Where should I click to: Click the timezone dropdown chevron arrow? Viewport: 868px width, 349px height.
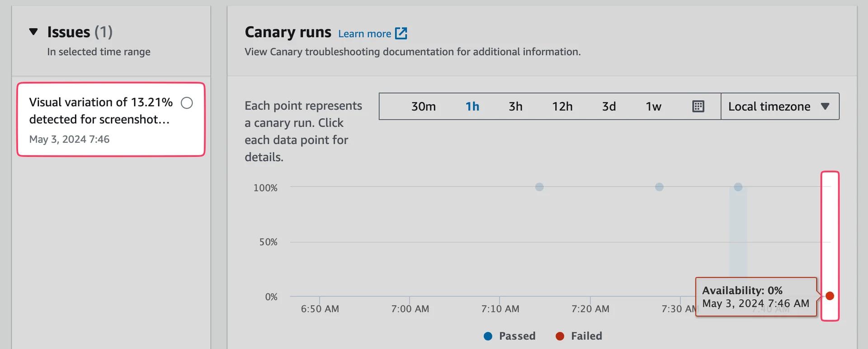826,106
